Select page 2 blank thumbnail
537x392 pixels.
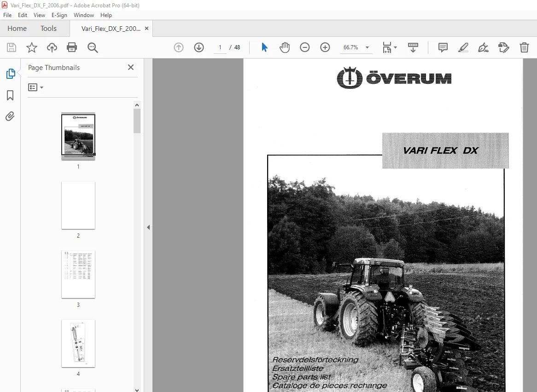point(78,205)
